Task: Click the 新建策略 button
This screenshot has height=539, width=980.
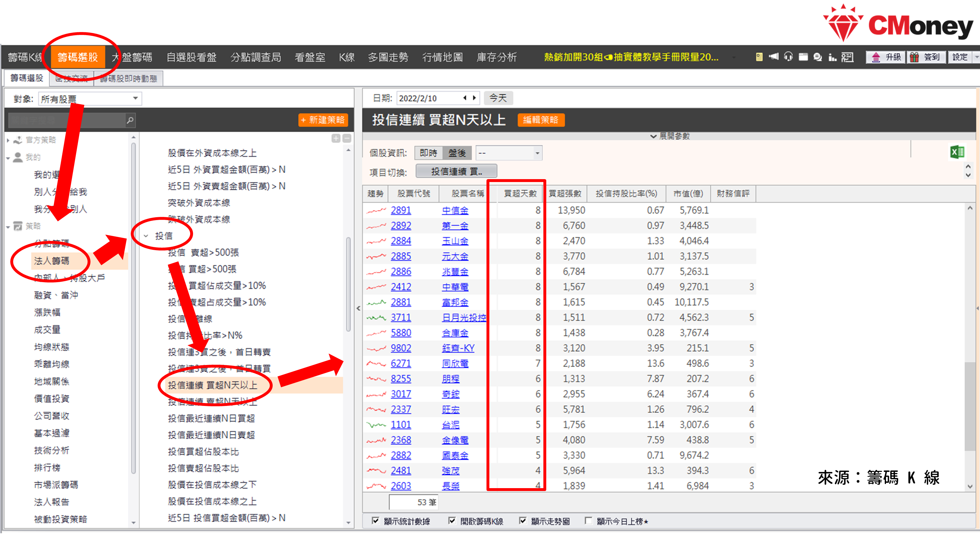Action: (x=323, y=120)
